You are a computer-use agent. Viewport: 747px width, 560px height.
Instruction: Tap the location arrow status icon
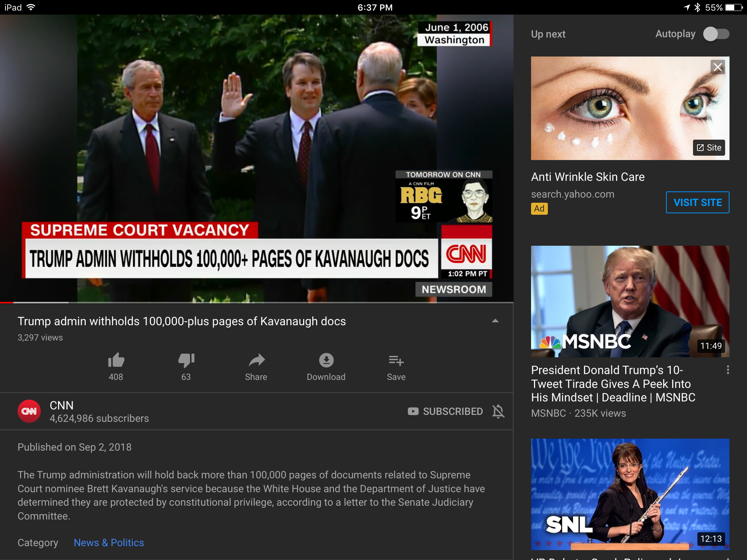click(x=687, y=7)
